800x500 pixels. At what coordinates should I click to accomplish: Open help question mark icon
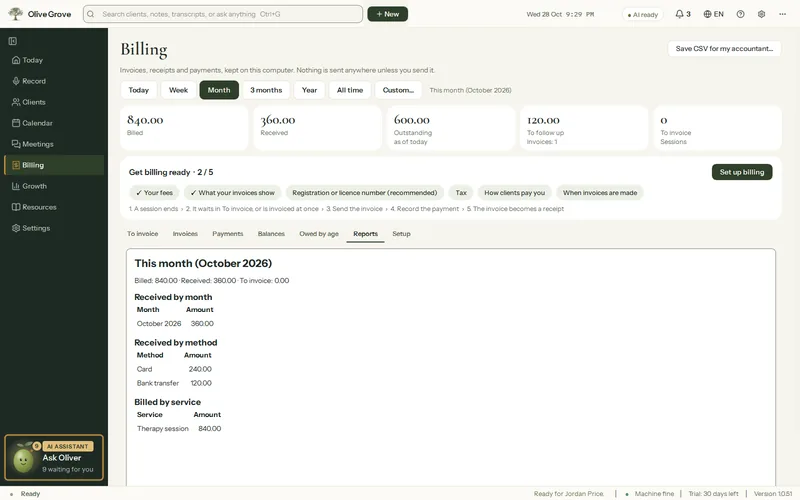click(740, 14)
